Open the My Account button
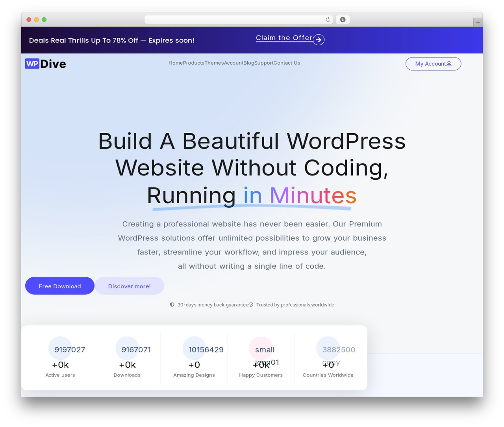The width and height of the screenshot is (504, 427). tap(433, 64)
